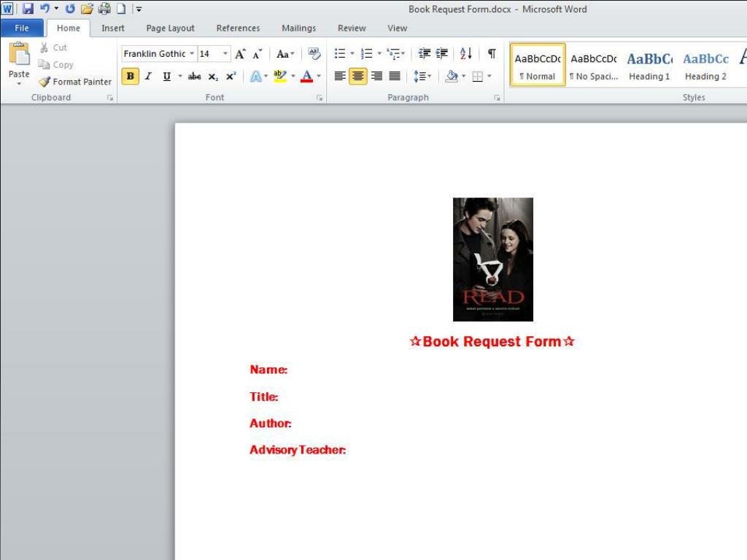Toggle Italic formatting

pos(149,76)
